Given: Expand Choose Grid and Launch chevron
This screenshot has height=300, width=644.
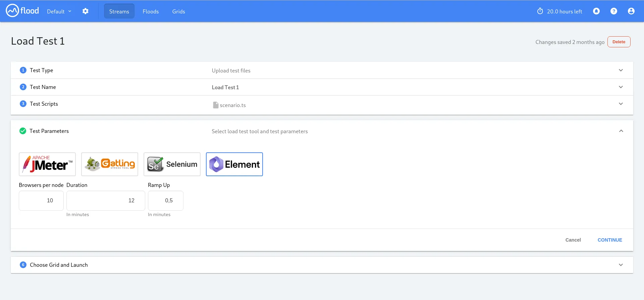Looking at the screenshot, I should tap(621, 265).
